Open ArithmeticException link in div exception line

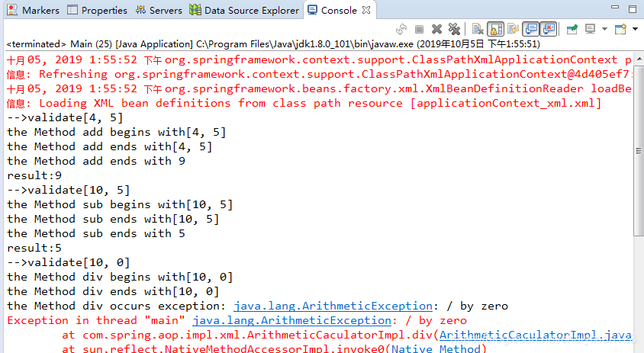pos(333,306)
